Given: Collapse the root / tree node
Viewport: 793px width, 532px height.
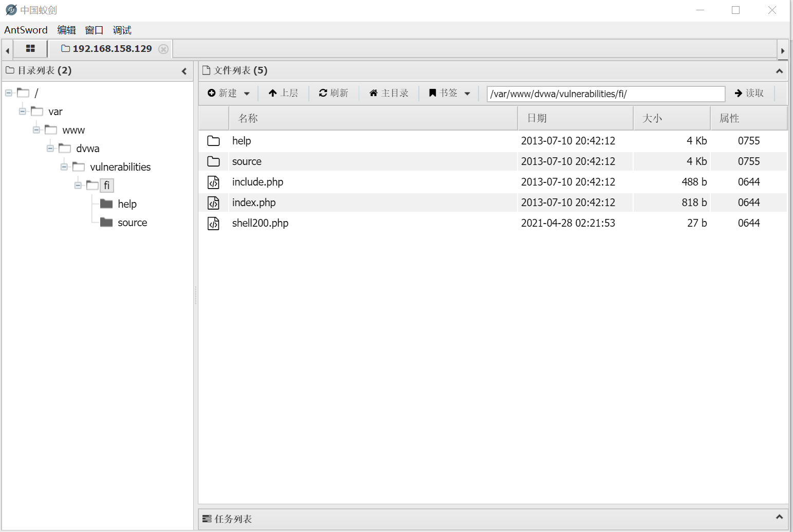Looking at the screenshot, I should [9, 93].
